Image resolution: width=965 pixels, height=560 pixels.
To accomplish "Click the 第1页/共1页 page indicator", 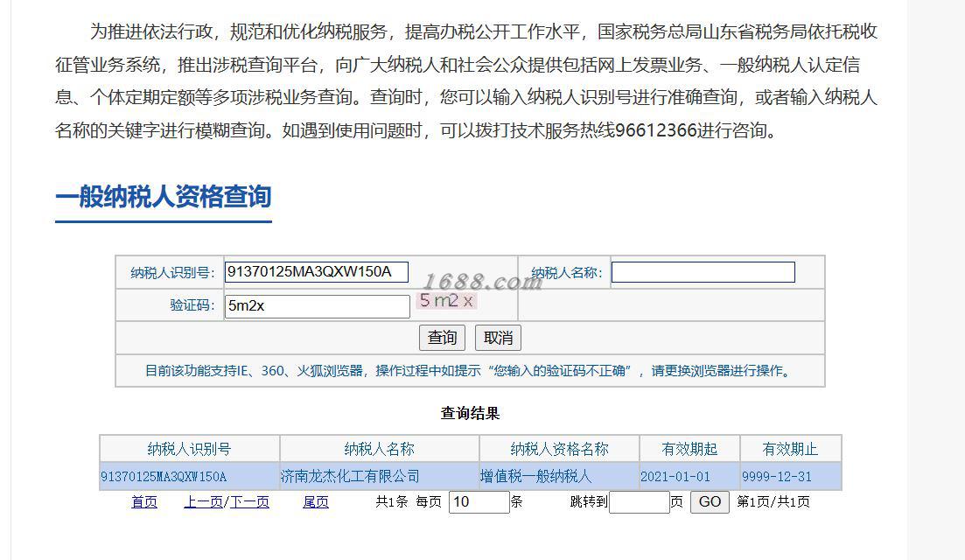I will point(773,502).
